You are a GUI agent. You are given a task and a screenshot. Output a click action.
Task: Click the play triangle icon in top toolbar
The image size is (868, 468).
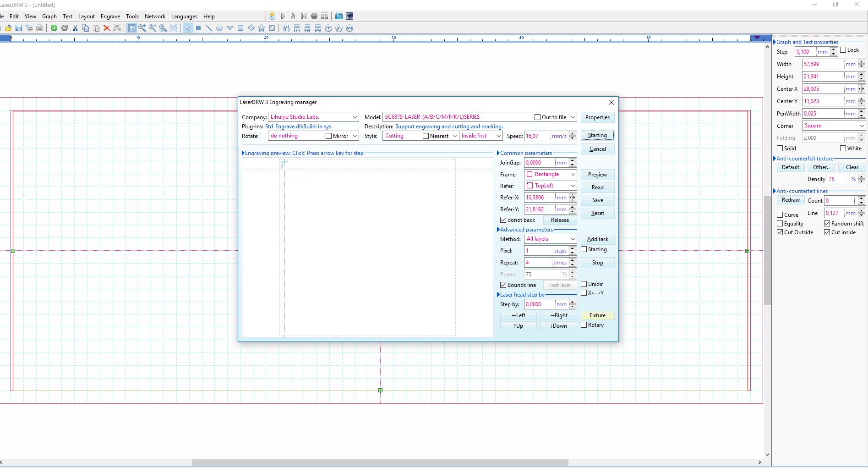point(283,16)
